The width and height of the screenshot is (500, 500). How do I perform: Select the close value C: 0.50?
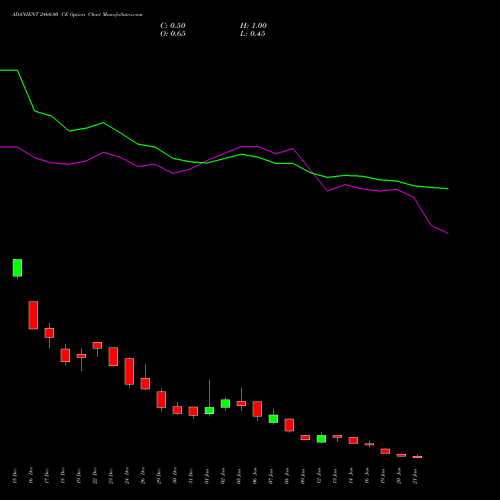click(x=173, y=26)
